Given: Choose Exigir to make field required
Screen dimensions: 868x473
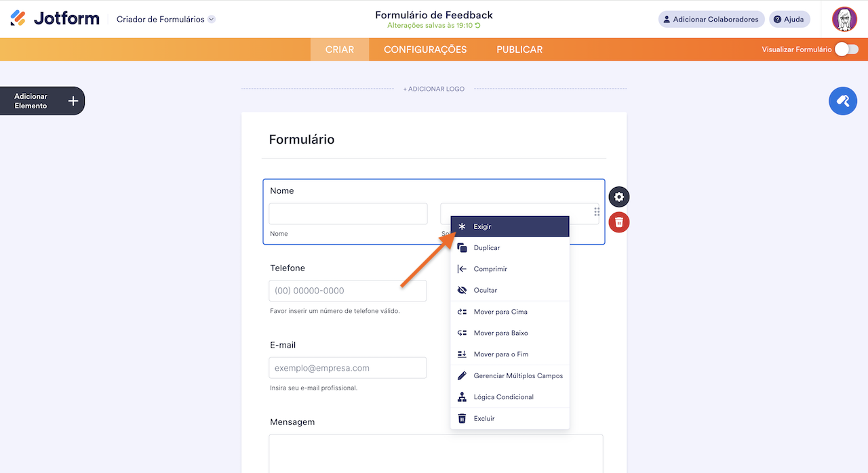Looking at the screenshot, I should (483, 226).
